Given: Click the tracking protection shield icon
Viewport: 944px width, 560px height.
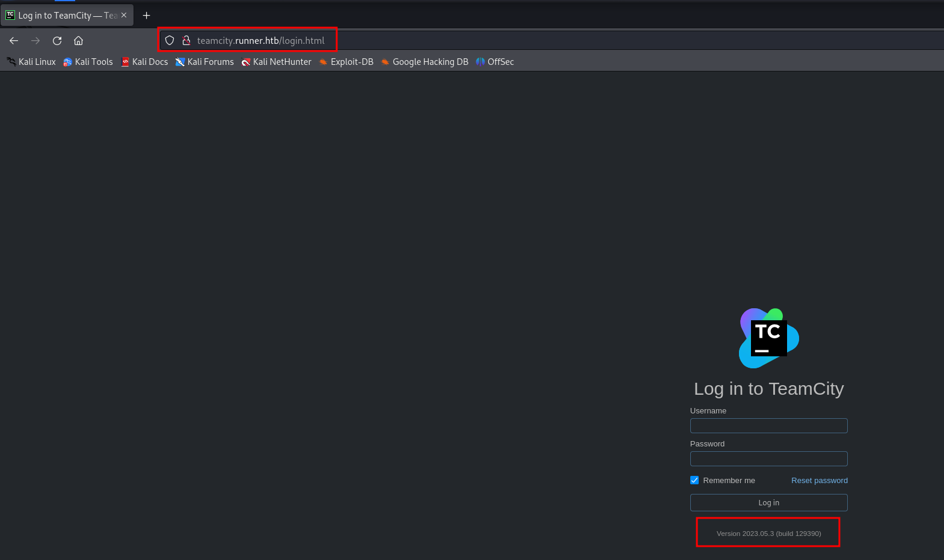Looking at the screenshot, I should (170, 41).
